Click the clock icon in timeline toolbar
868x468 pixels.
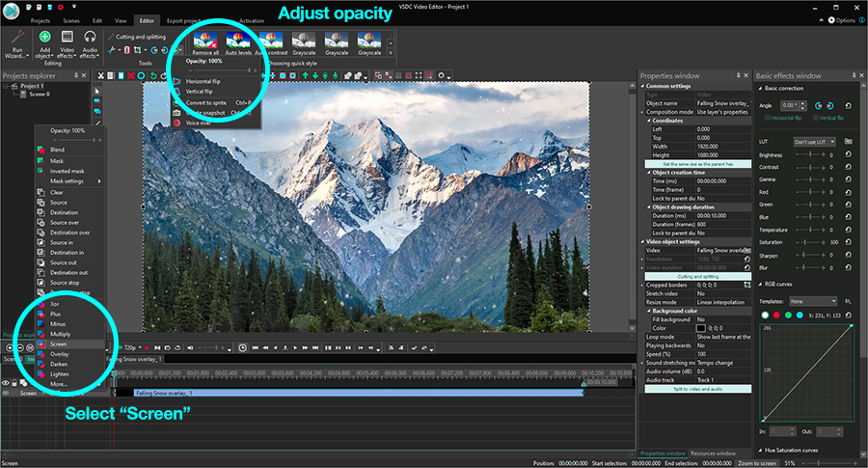coord(242,347)
